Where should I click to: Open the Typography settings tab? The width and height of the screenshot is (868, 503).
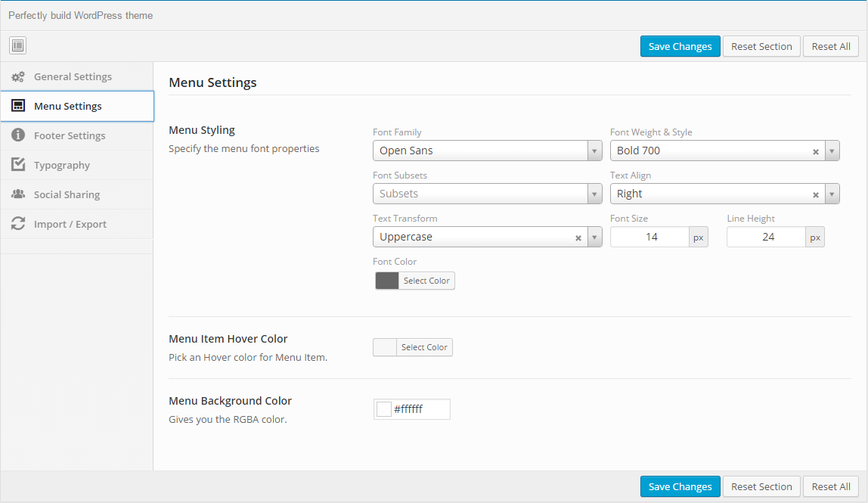click(62, 165)
